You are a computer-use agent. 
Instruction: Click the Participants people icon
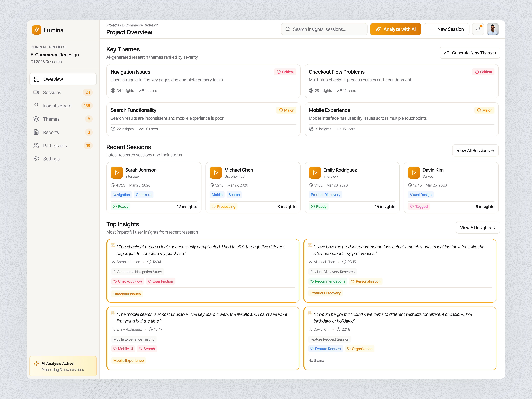click(x=36, y=145)
